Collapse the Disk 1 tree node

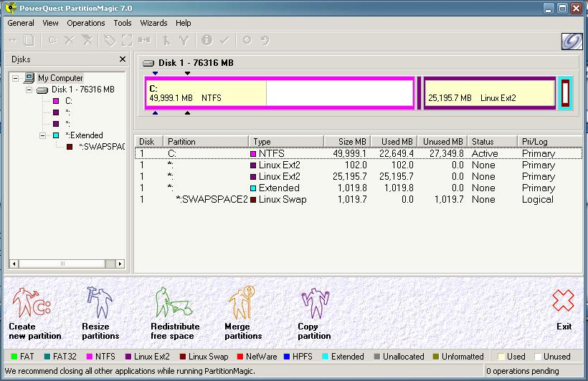click(29, 90)
